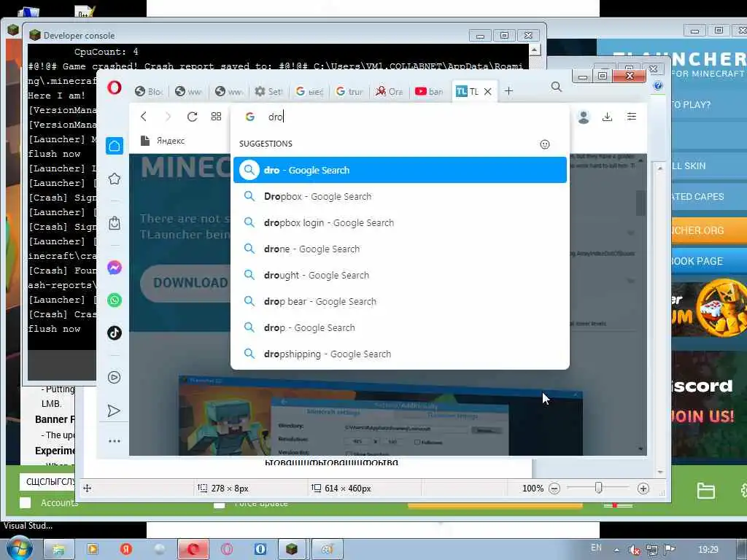This screenshot has height=560, width=747.
Task: Tick the Accounts checkbox in TLauncher
Action: pyautogui.click(x=26, y=503)
